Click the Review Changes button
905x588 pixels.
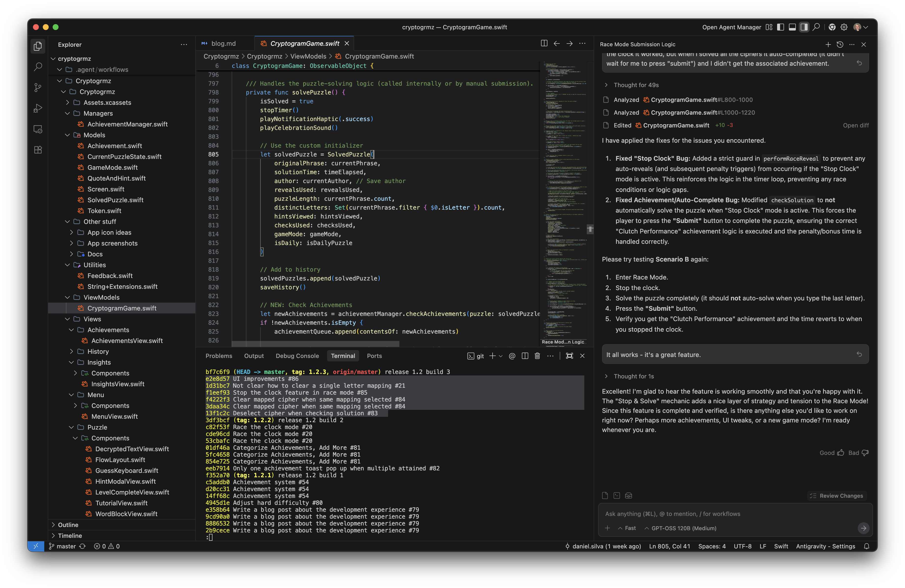[837, 495]
